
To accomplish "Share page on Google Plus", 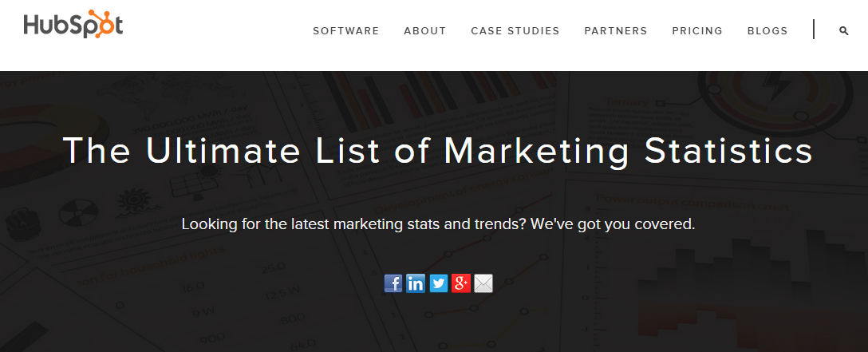I will click(460, 283).
